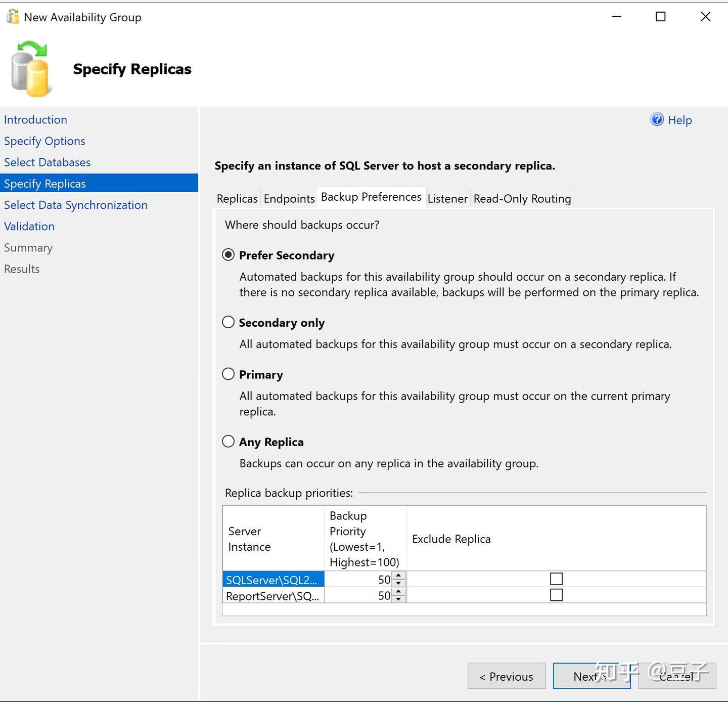
Task: Go to the Introduction wizard page
Action: [x=35, y=120]
